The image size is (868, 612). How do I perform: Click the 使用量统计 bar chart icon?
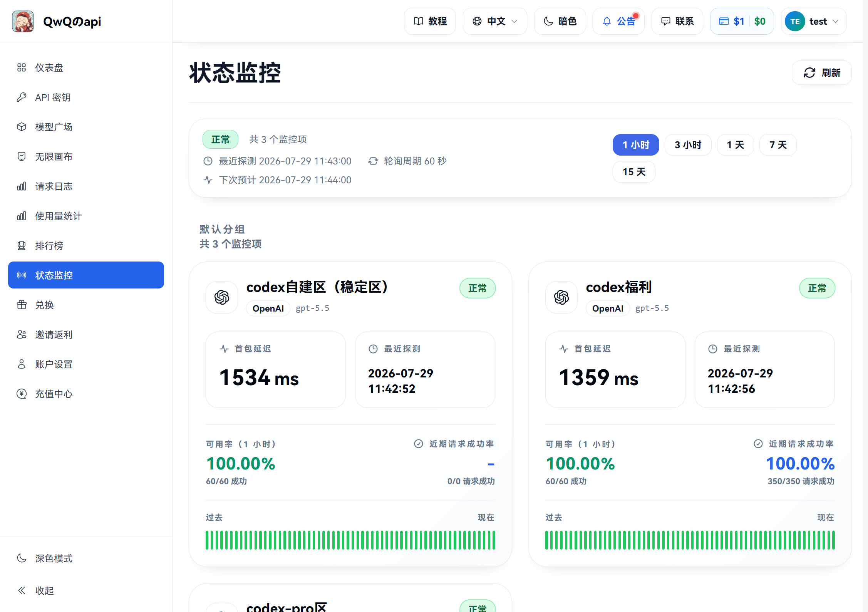pos(22,216)
